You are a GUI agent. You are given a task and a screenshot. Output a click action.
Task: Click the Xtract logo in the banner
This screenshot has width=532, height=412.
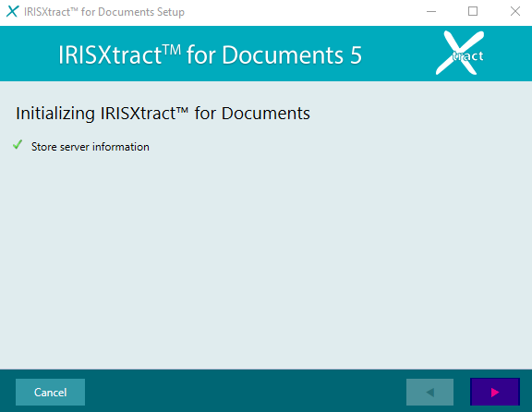[460, 53]
